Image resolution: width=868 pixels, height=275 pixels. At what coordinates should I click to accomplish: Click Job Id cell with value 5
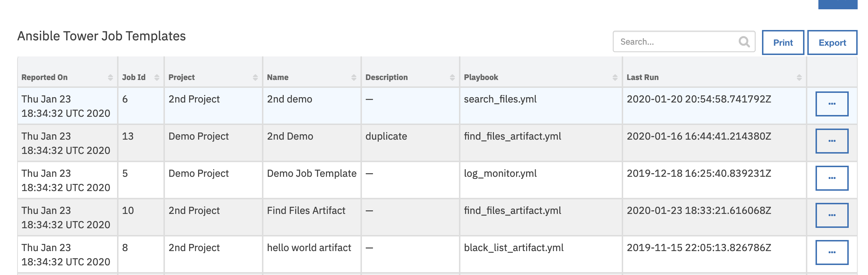[141, 180]
